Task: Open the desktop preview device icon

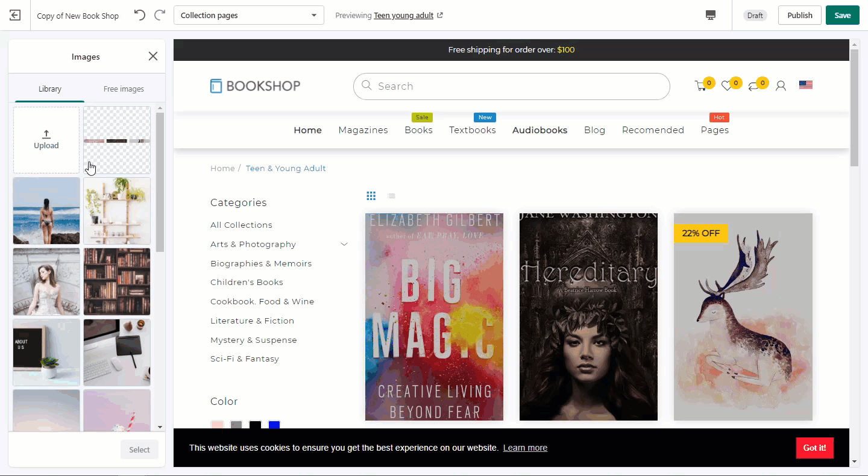Action: click(711, 15)
